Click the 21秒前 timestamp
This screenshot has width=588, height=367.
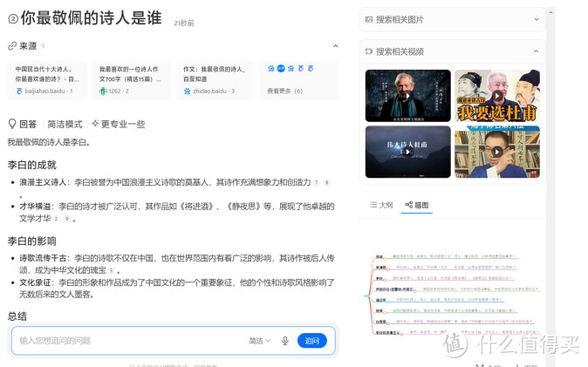pos(184,24)
